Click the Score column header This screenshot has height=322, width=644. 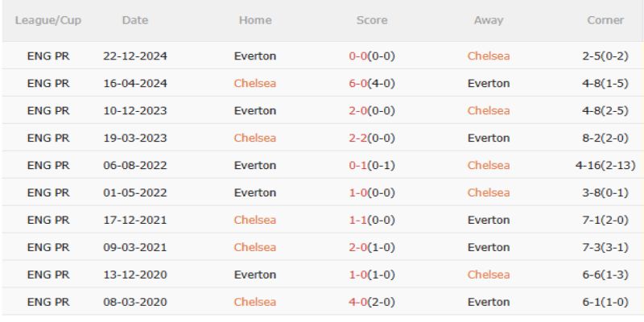pos(372,20)
